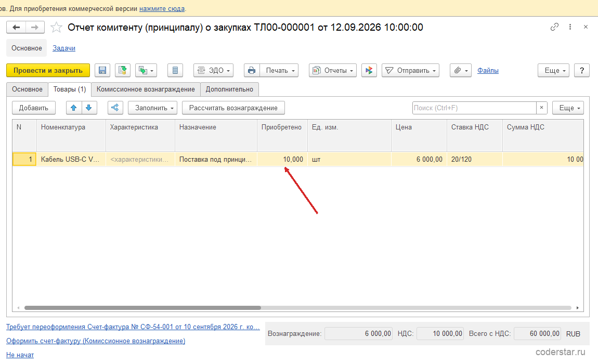Click the blue split-row icon
Screen dimensions: 598x364
pyautogui.click(x=115, y=108)
